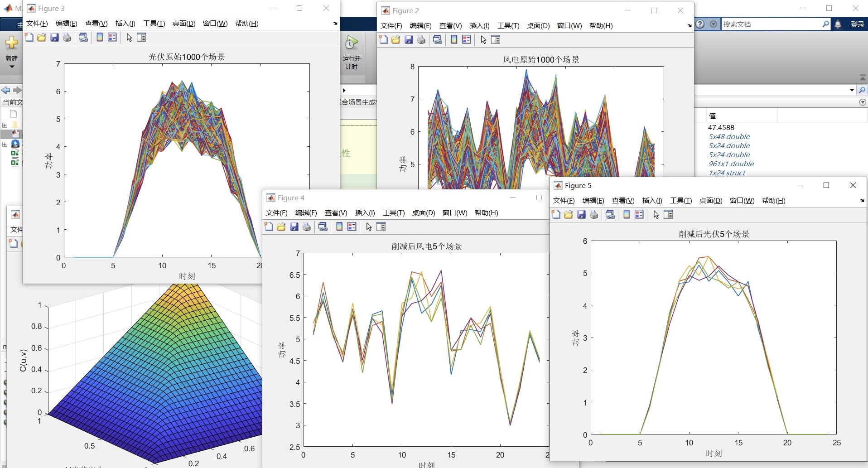Open 帮助(H) menu in Figure 5
868x468 pixels.
pyautogui.click(x=774, y=201)
